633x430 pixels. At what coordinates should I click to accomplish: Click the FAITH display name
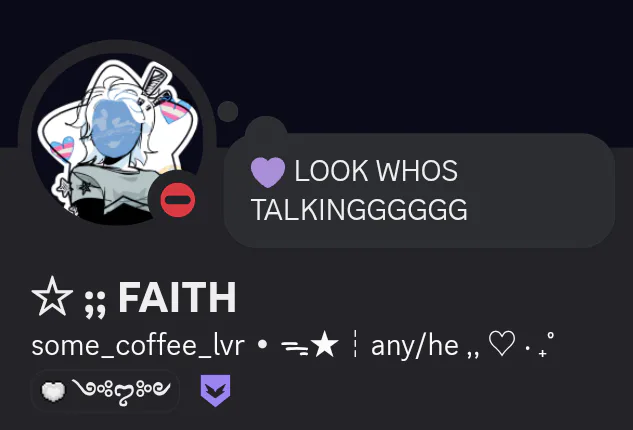(x=177, y=298)
